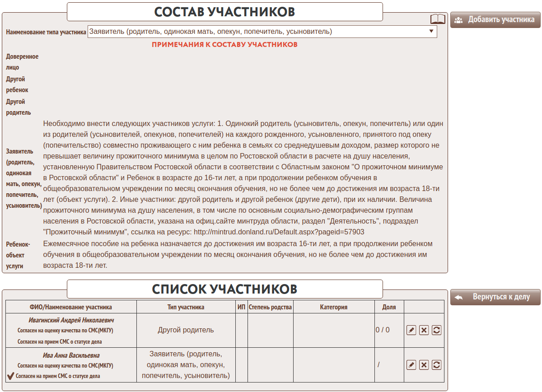Click pencil edit icon for Ива Анна Васильевна
This screenshot has height=392, width=542.
[411, 365]
